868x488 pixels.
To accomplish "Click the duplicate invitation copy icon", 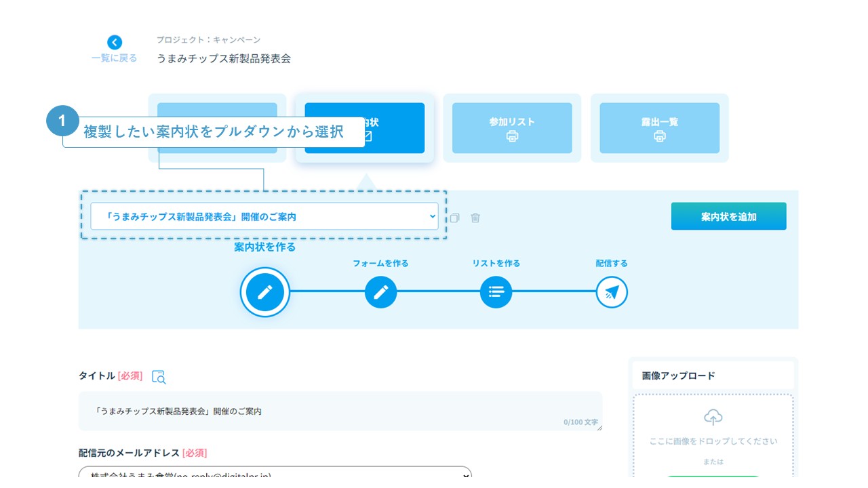I will tap(454, 218).
